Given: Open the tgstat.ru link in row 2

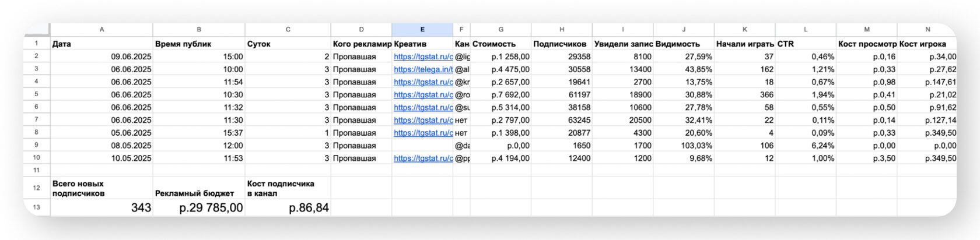Looking at the screenshot, I should pos(423,57).
